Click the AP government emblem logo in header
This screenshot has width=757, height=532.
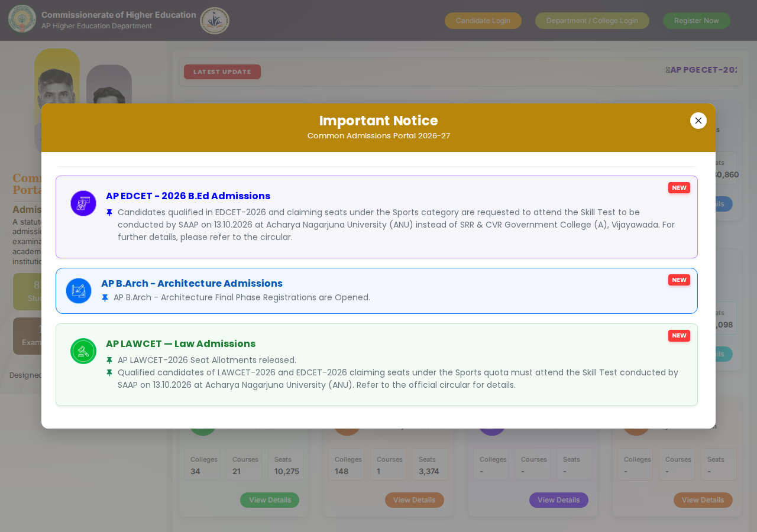pos(22,19)
